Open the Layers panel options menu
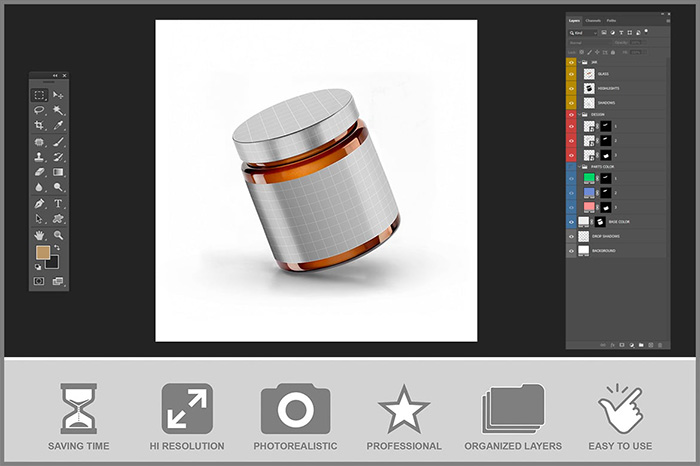The height and width of the screenshot is (466, 700). pyautogui.click(x=668, y=21)
